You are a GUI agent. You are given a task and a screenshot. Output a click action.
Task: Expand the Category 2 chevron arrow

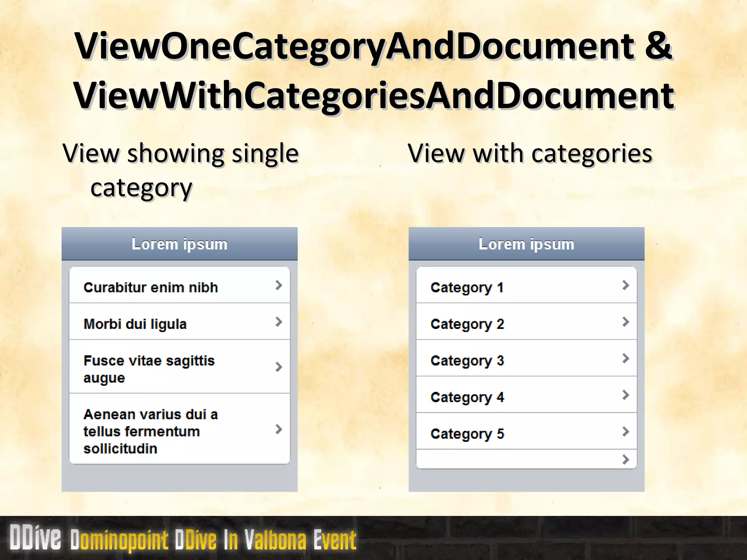coord(626,322)
